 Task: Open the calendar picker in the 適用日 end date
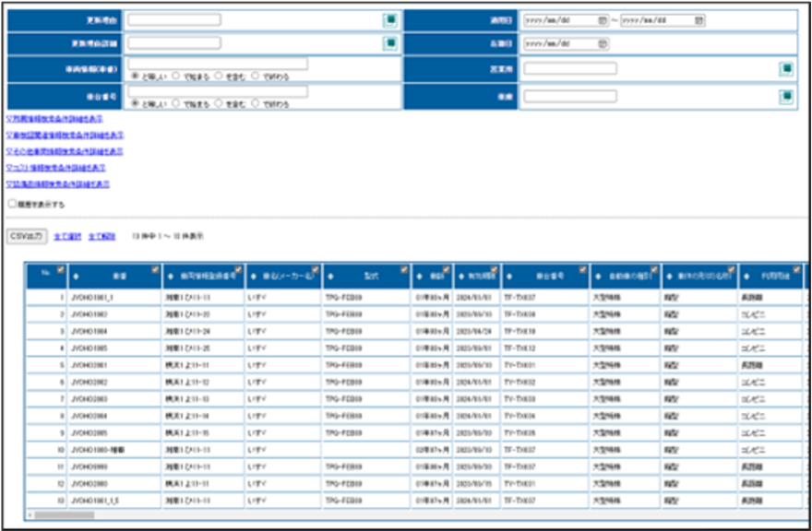click(699, 19)
